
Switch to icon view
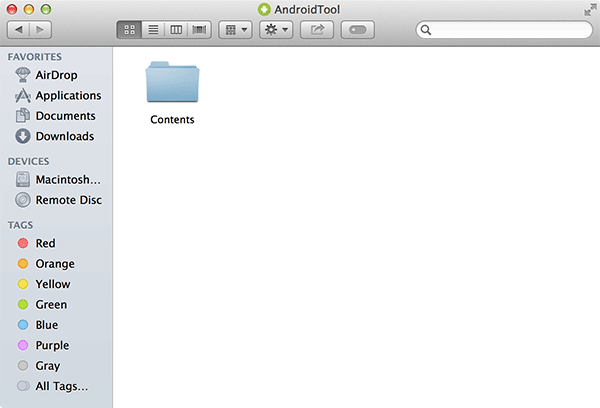click(129, 29)
